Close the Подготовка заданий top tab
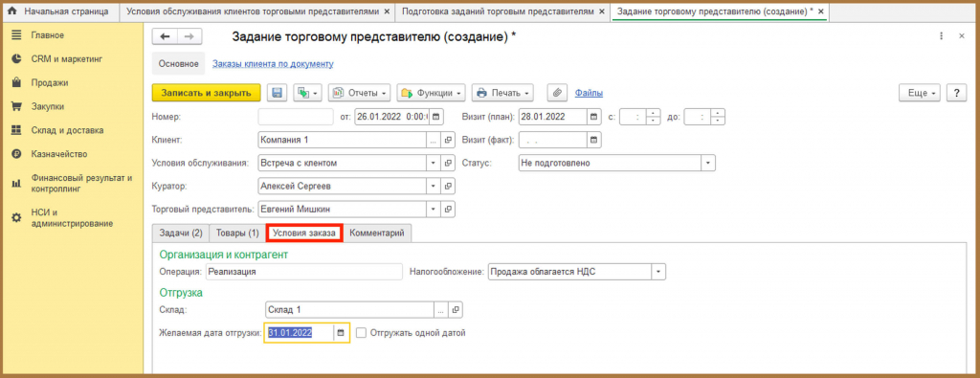Image resolution: width=980 pixels, height=378 pixels. coord(601,11)
